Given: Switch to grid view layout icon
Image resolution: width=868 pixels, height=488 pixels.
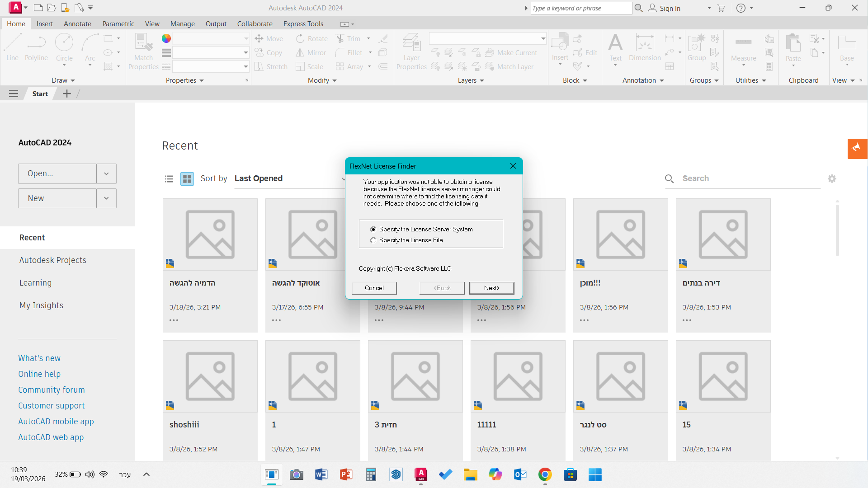Looking at the screenshot, I should click(x=187, y=179).
